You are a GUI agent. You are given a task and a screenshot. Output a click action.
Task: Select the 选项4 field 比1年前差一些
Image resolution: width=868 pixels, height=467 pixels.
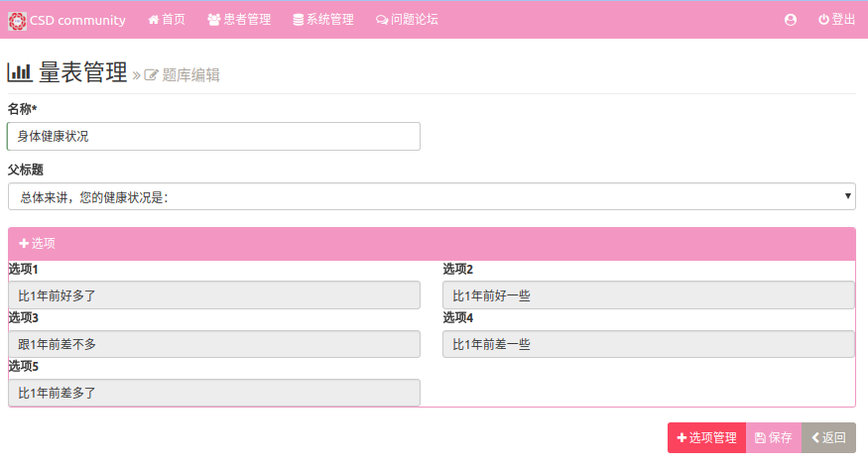[x=648, y=344]
